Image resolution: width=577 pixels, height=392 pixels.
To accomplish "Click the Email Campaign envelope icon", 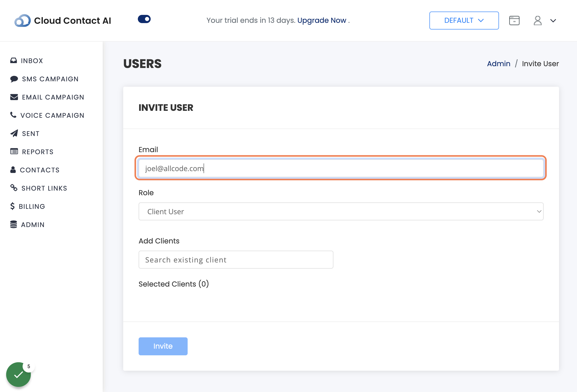I will 14,97.
